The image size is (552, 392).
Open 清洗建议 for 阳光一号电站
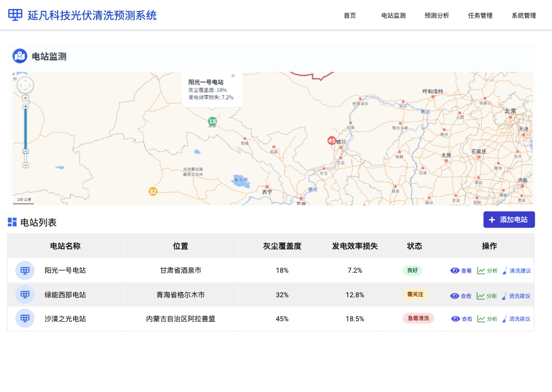pos(517,270)
